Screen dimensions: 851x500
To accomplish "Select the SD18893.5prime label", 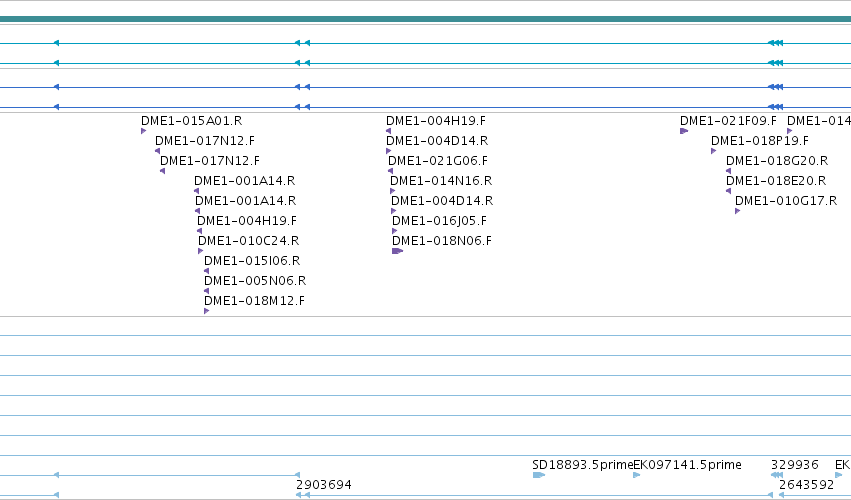I will pos(583,465).
